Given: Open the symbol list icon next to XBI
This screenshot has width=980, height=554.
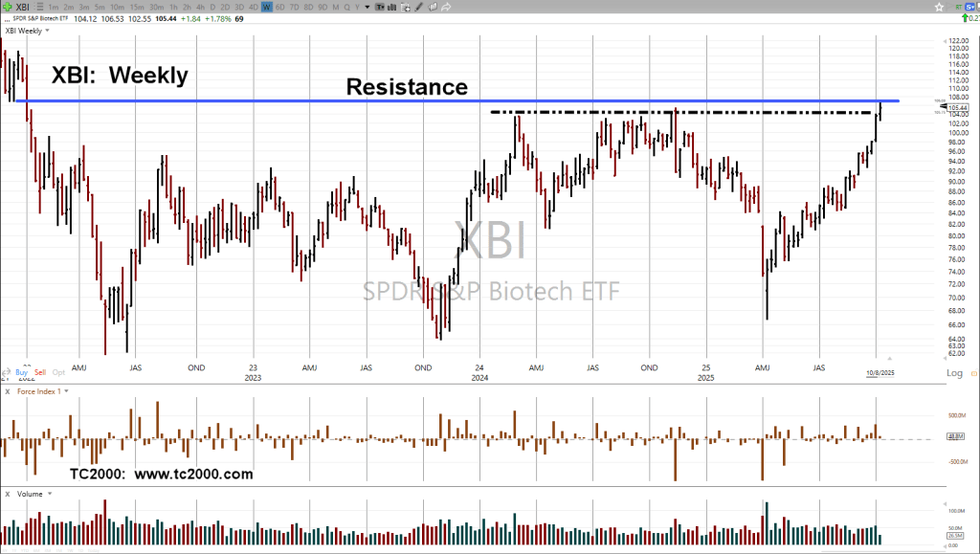Looking at the screenshot, I should 39,7.
